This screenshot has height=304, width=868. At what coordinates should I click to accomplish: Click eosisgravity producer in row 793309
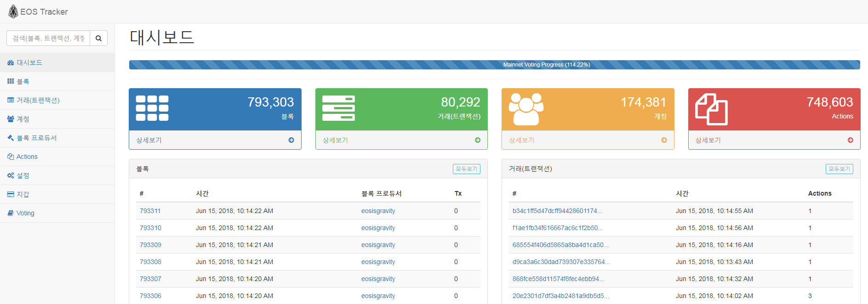tap(378, 245)
